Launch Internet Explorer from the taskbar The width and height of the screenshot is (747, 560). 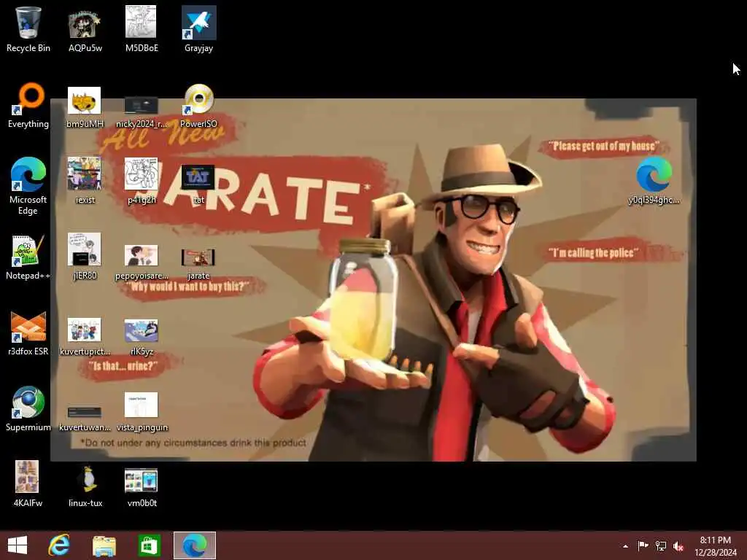click(x=59, y=545)
